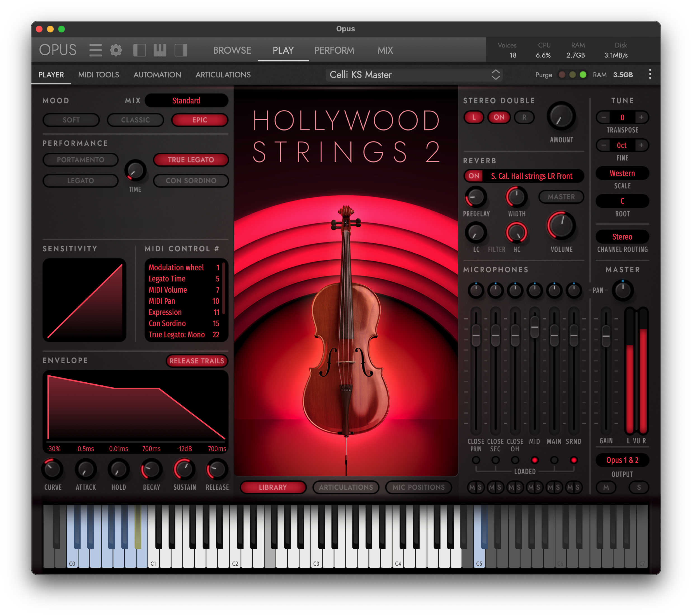Toggle Stereo Double ON button

pos(499,117)
